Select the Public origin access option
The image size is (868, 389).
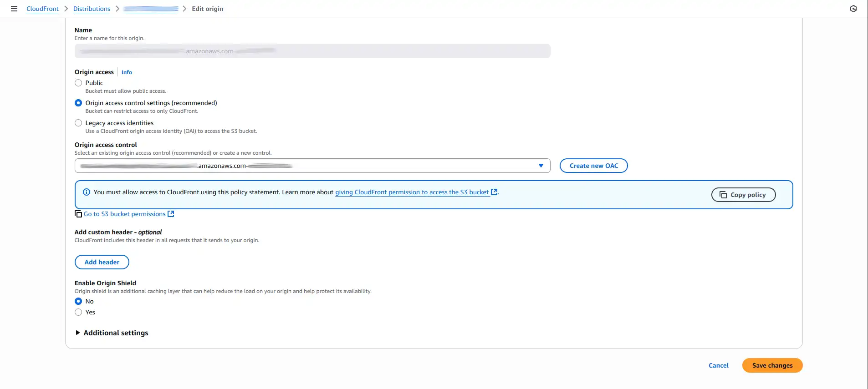pos(78,83)
